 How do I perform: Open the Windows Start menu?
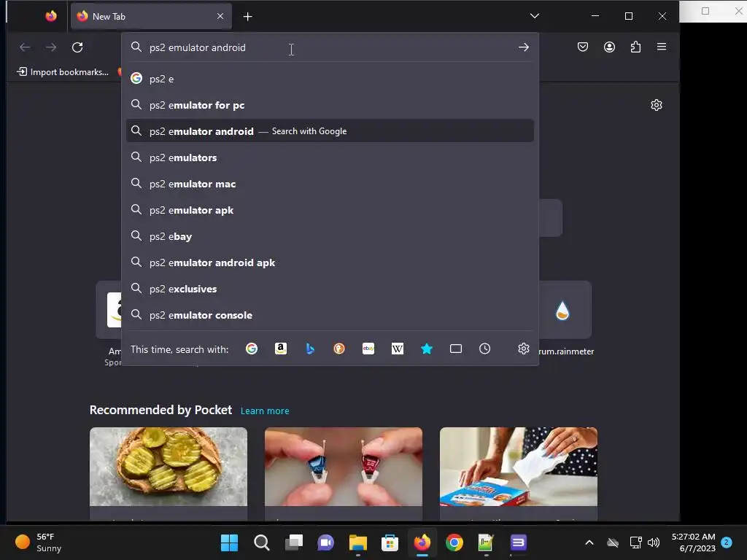[229, 542]
